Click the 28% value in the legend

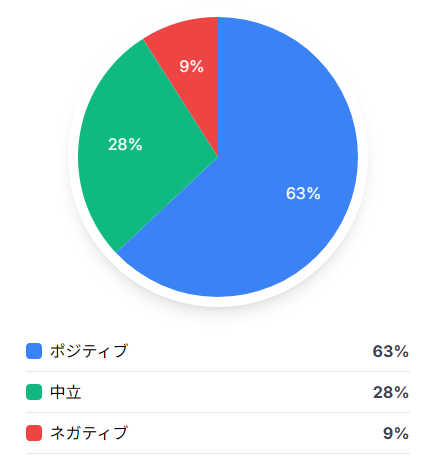[x=391, y=392]
